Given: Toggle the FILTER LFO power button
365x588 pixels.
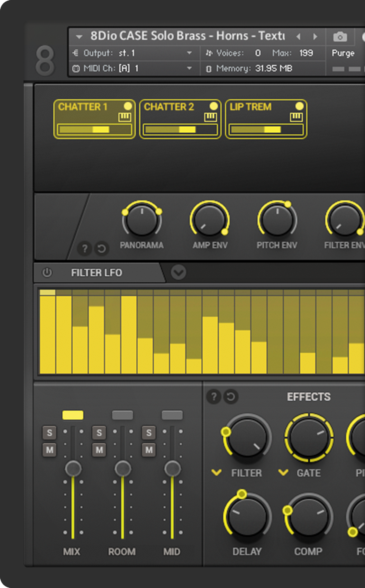Looking at the screenshot, I should [x=47, y=273].
